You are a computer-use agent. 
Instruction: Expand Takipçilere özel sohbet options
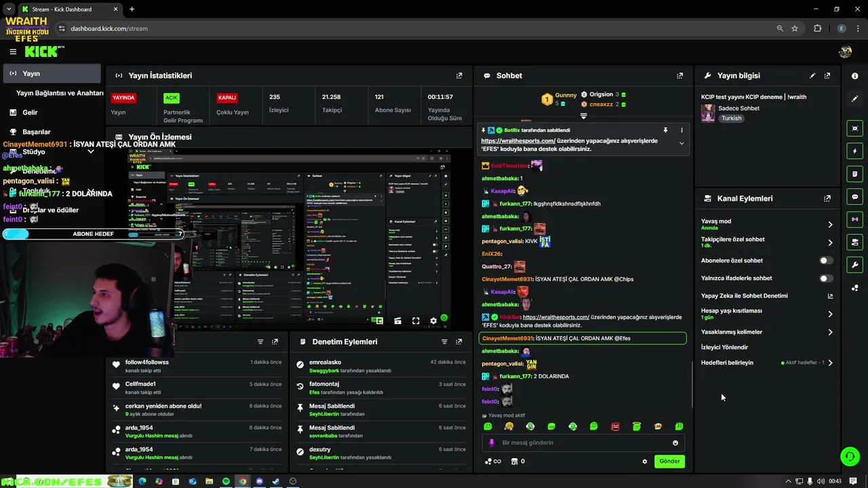coord(830,243)
